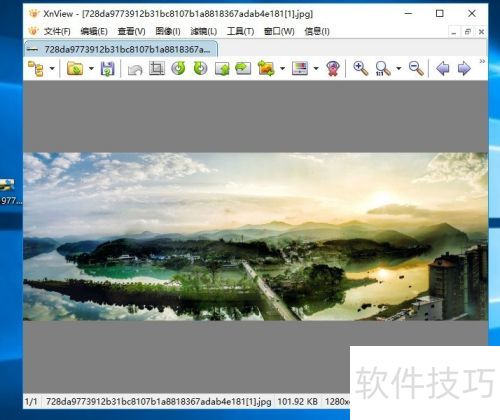The height and width of the screenshot is (420, 500).
Task: Open the 信息(I) menu
Action: tap(317, 31)
